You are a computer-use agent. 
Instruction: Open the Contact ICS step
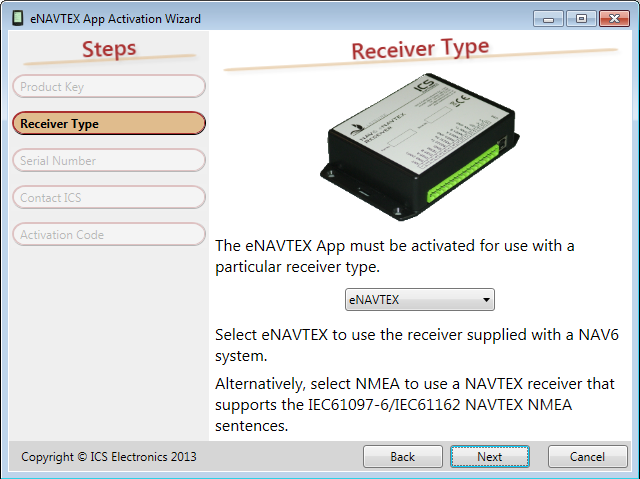(109, 197)
